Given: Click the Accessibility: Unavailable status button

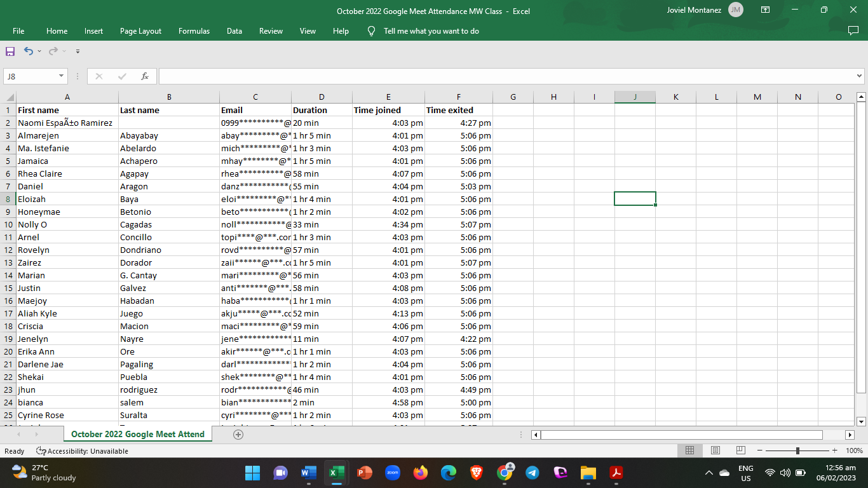Looking at the screenshot, I should pos(82,451).
